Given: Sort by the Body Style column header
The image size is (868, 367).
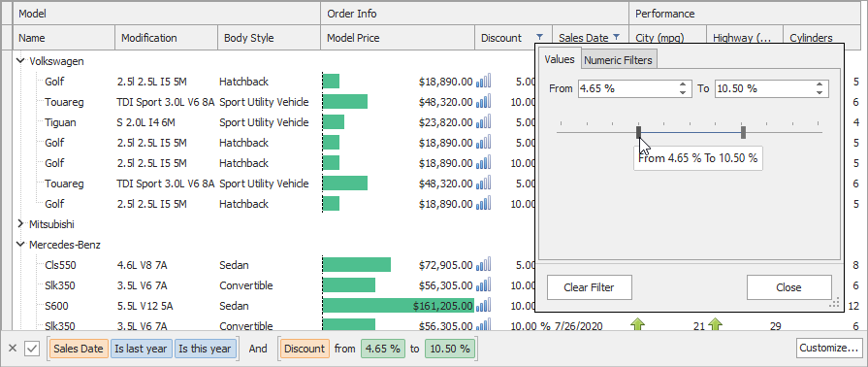Looking at the screenshot, I should (269, 38).
